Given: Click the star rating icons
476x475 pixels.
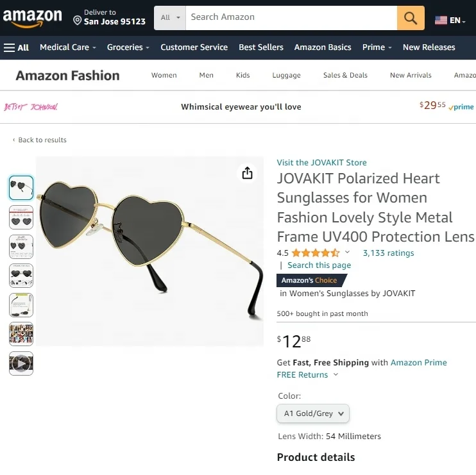Looking at the screenshot, I should click(316, 253).
